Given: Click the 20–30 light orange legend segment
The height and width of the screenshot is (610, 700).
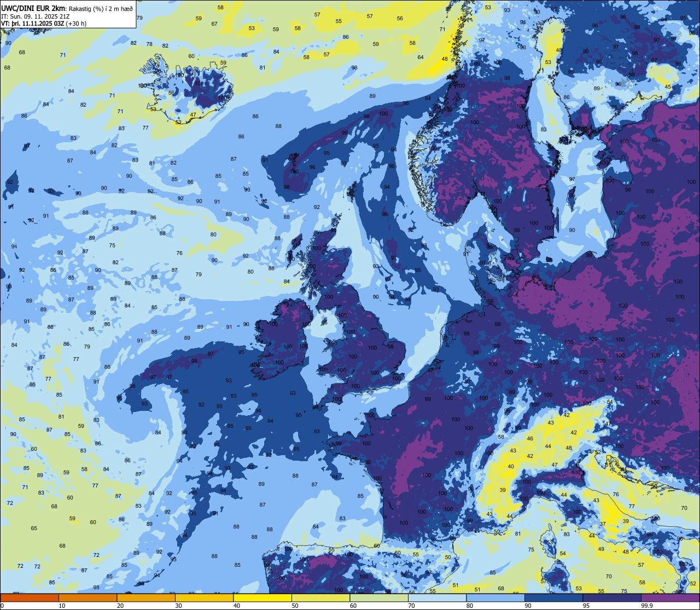Looking at the screenshot, I should 146,597.
